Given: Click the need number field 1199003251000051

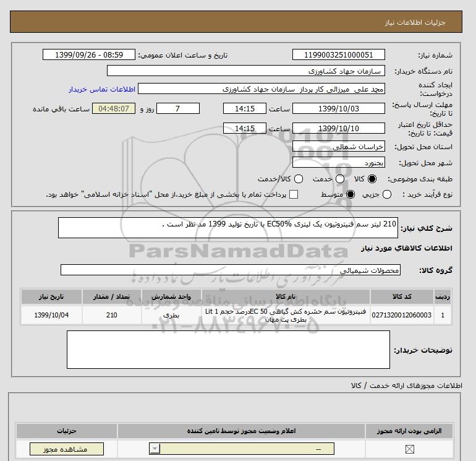Looking at the screenshot, I should click(338, 54).
